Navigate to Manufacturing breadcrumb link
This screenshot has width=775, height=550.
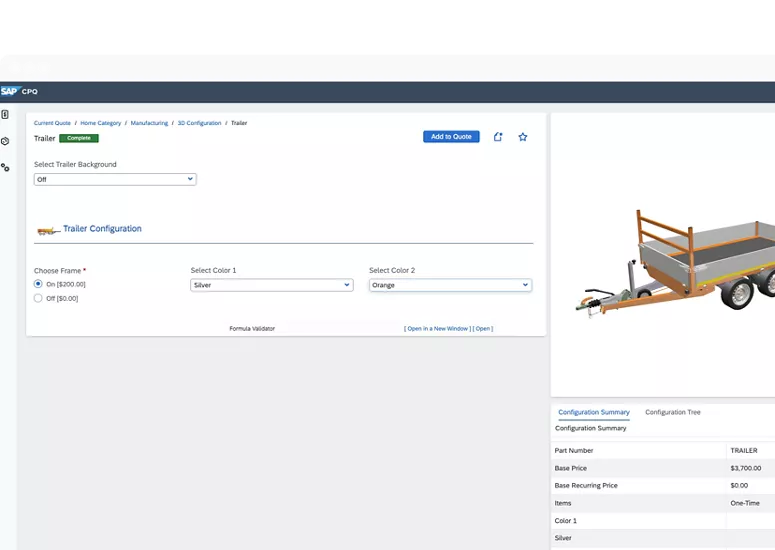point(149,123)
